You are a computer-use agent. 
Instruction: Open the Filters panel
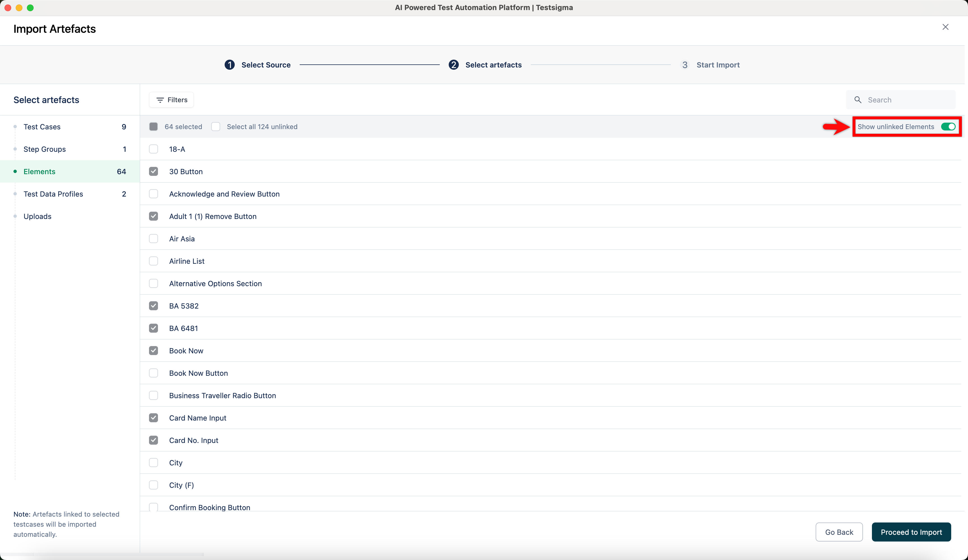(x=171, y=100)
